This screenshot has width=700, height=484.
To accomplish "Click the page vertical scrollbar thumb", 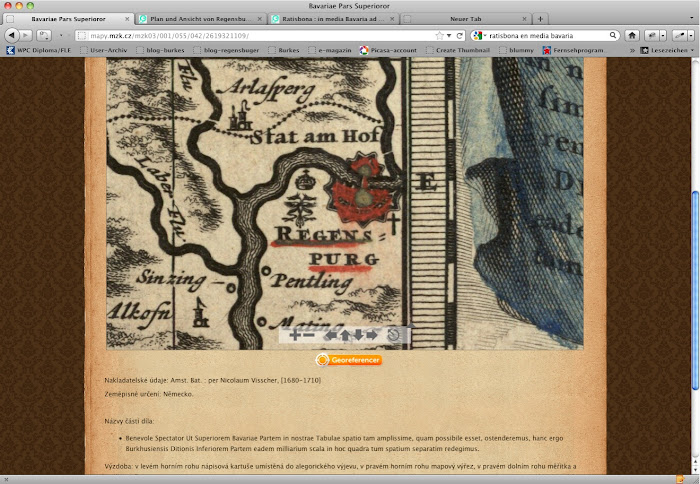I will coord(695,290).
